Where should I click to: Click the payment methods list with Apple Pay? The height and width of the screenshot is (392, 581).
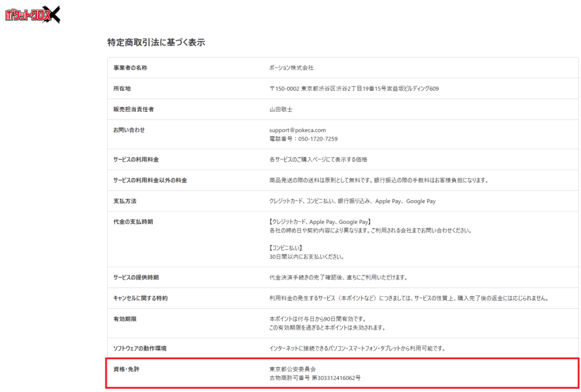(x=352, y=201)
